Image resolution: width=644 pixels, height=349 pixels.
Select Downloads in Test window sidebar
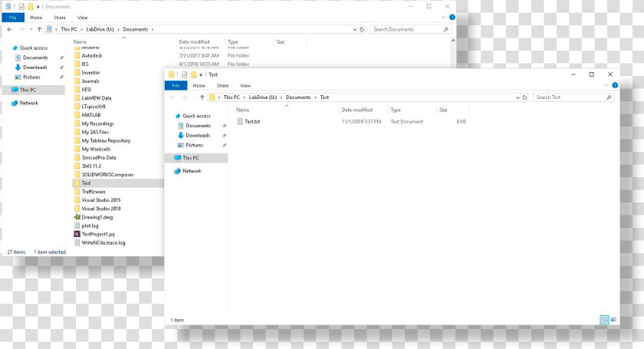[198, 135]
